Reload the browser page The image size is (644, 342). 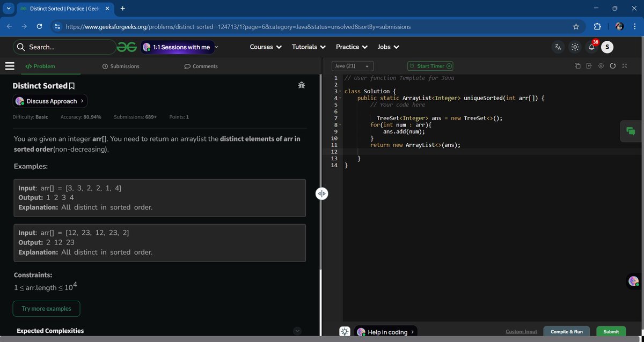[39, 26]
